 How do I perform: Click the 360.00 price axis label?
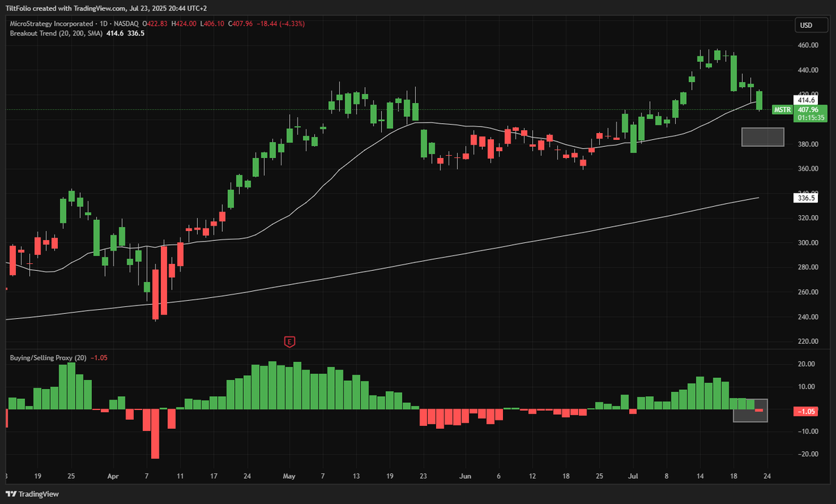click(808, 169)
